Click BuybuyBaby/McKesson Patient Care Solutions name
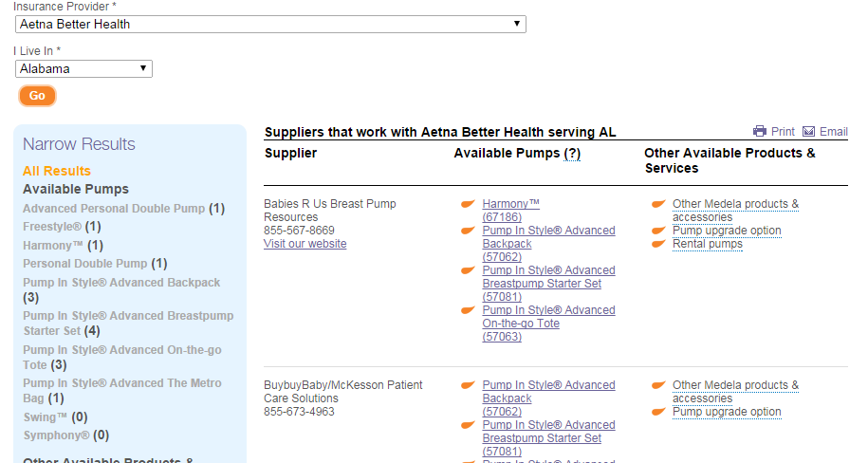Screen dimensions: 868x463 (x=342, y=392)
